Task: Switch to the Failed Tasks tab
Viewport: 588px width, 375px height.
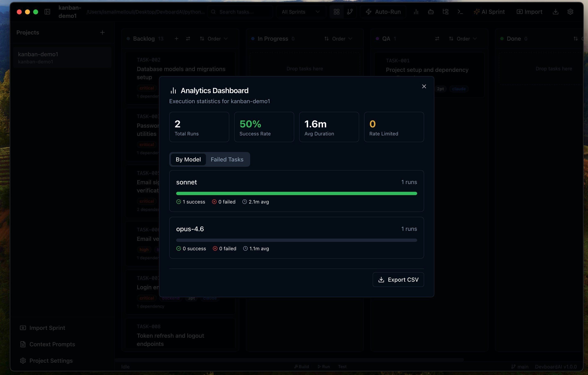Action: [x=227, y=159]
